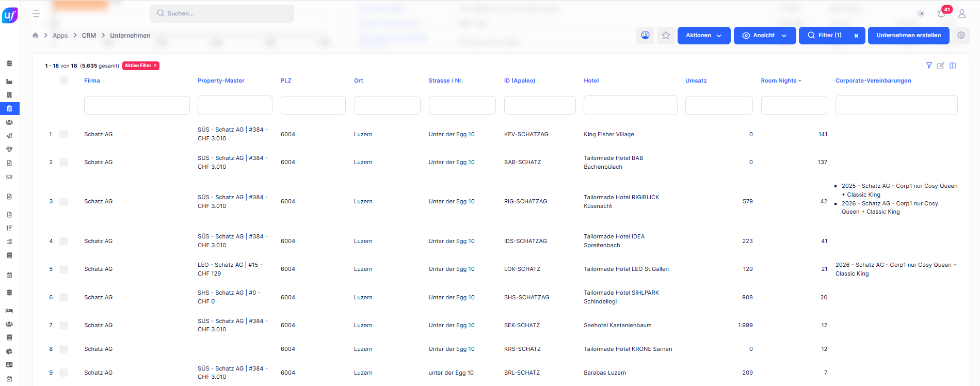Open notifications bell with 41 badge
980x386 pixels.
[941, 13]
